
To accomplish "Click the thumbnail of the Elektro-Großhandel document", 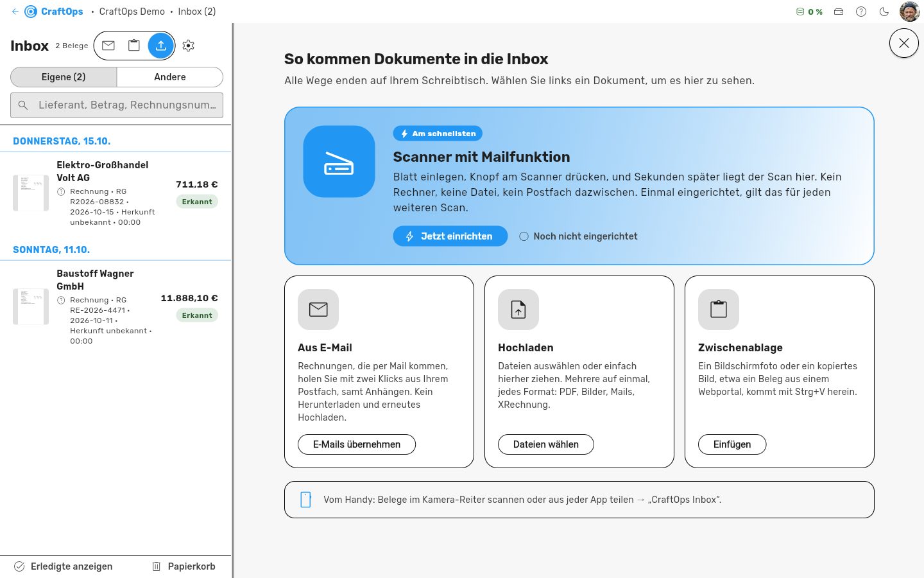I will pos(31,193).
